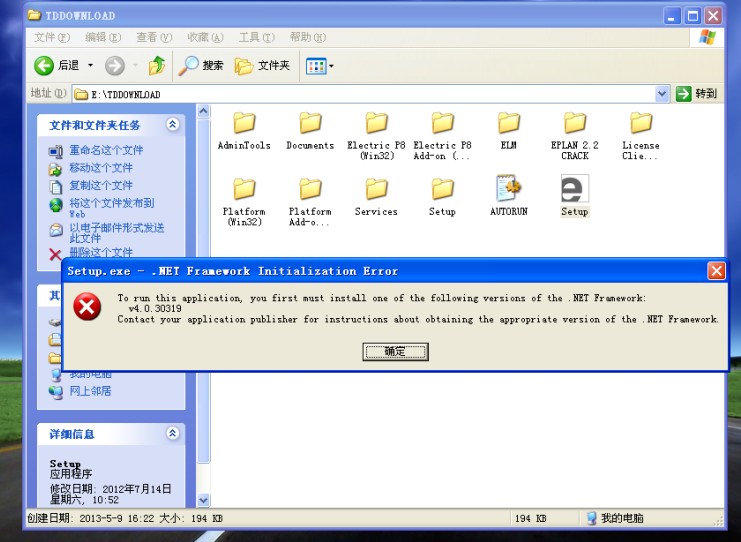Open the 文件(F) menu
Screen dimensions: 741x542
[x=52, y=37]
